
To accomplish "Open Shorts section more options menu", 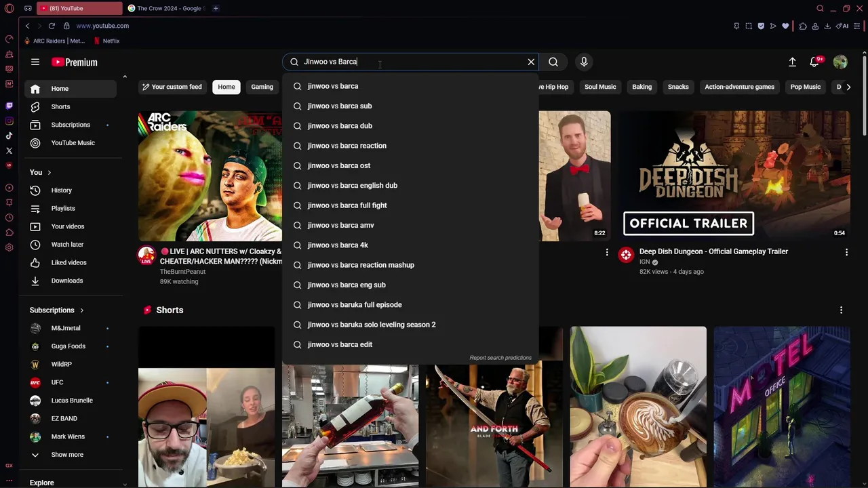I will point(841,310).
